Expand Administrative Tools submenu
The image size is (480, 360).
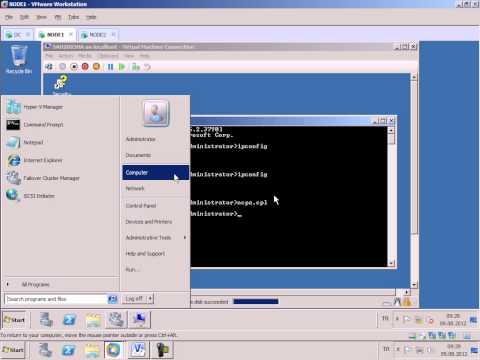pos(155,238)
